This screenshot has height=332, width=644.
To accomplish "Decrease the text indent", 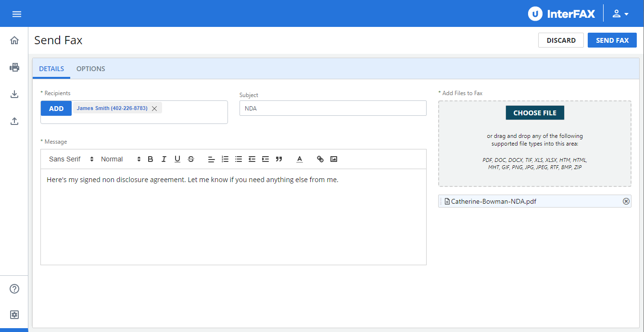I will point(252,159).
